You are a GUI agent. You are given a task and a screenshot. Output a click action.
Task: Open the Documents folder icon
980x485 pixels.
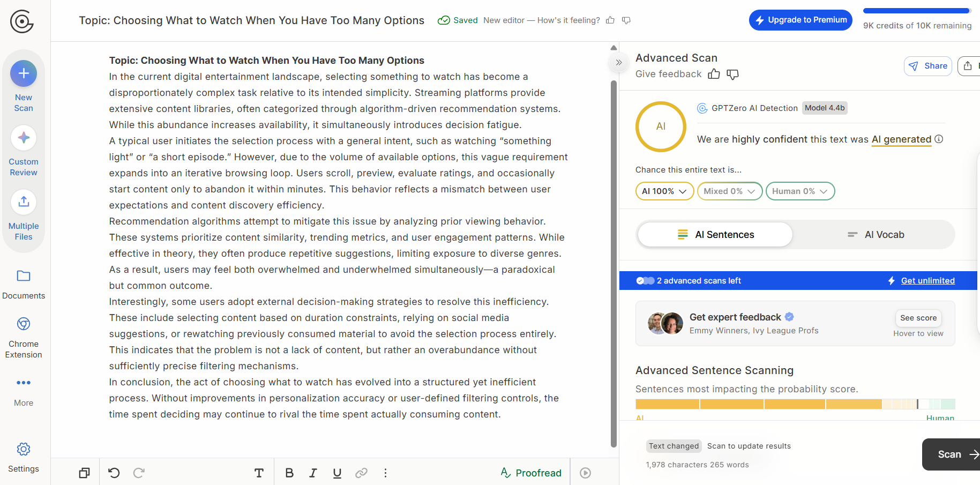tap(24, 276)
